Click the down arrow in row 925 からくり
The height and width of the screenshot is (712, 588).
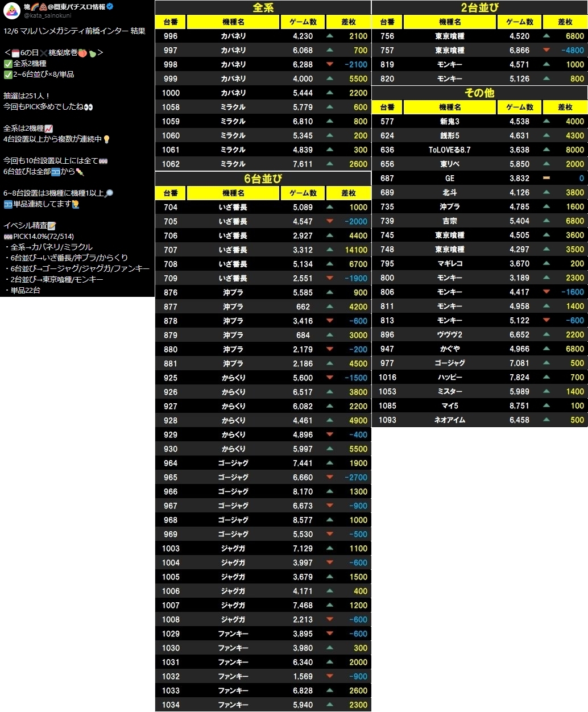pos(330,378)
